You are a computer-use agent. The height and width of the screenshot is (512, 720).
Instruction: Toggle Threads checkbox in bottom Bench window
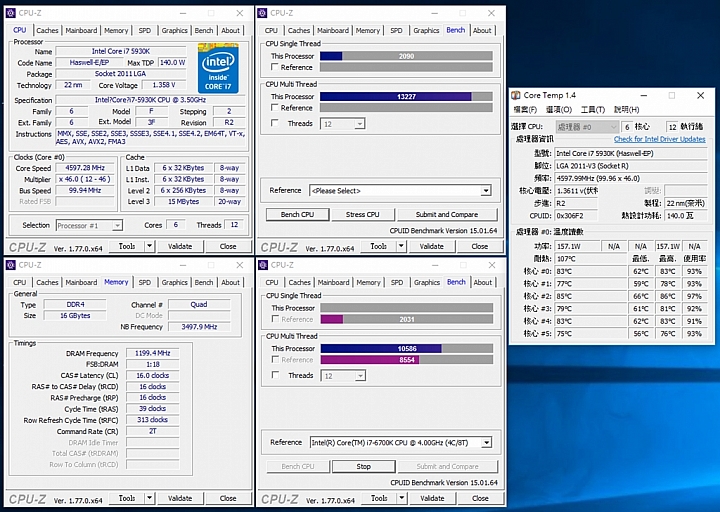275,375
